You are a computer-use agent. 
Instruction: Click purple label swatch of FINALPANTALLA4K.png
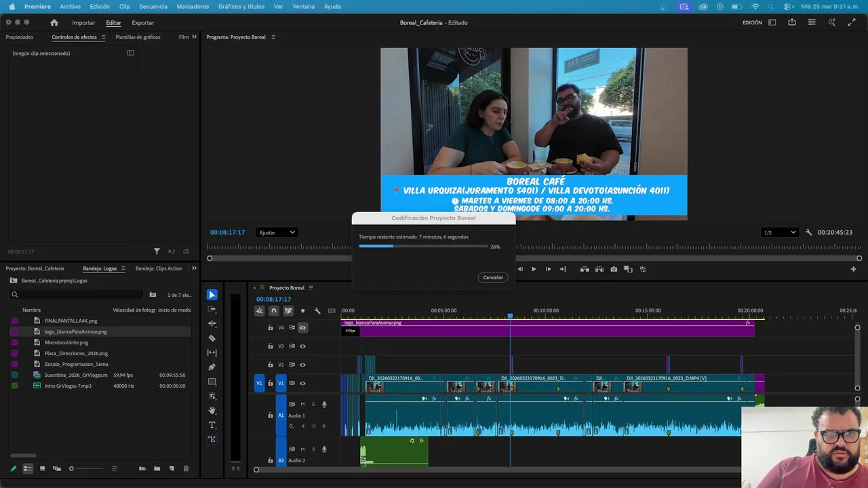(15, 321)
